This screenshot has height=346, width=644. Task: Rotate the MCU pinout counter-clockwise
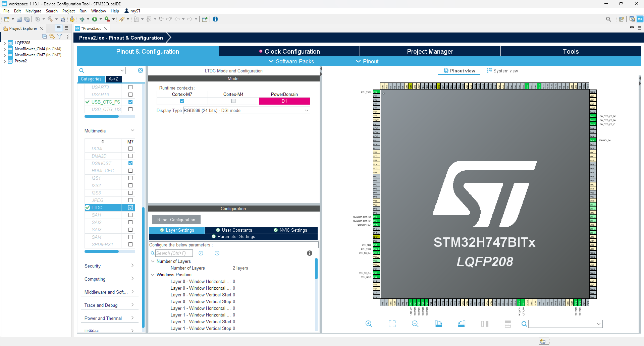pyautogui.click(x=461, y=324)
